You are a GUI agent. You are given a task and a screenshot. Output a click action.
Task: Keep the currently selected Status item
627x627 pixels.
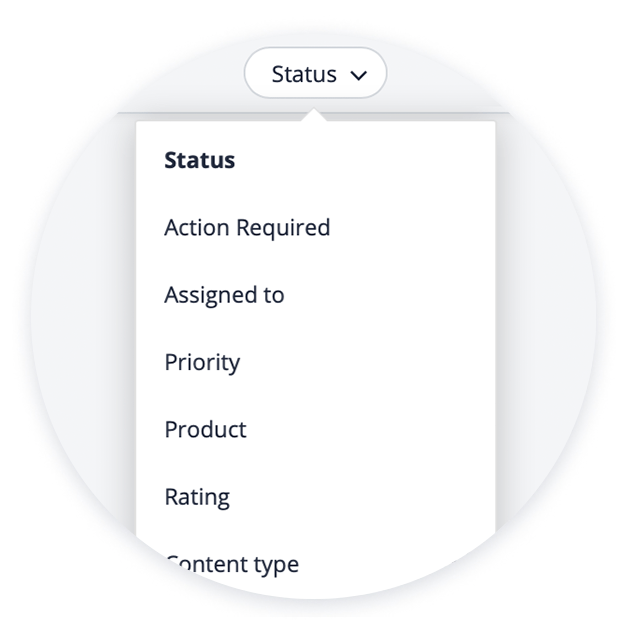pos(200,160)
